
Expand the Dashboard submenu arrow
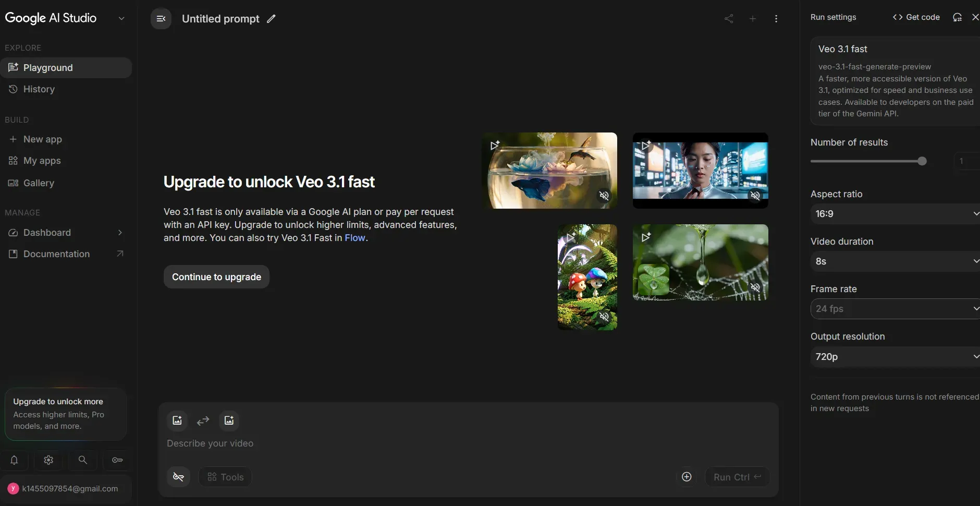120,233
